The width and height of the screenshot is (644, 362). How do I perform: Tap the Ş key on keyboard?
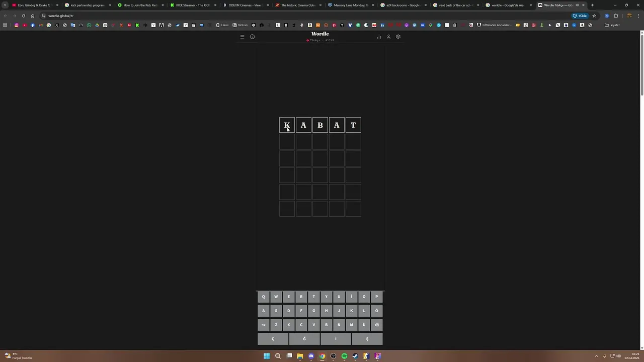[367, 339]
